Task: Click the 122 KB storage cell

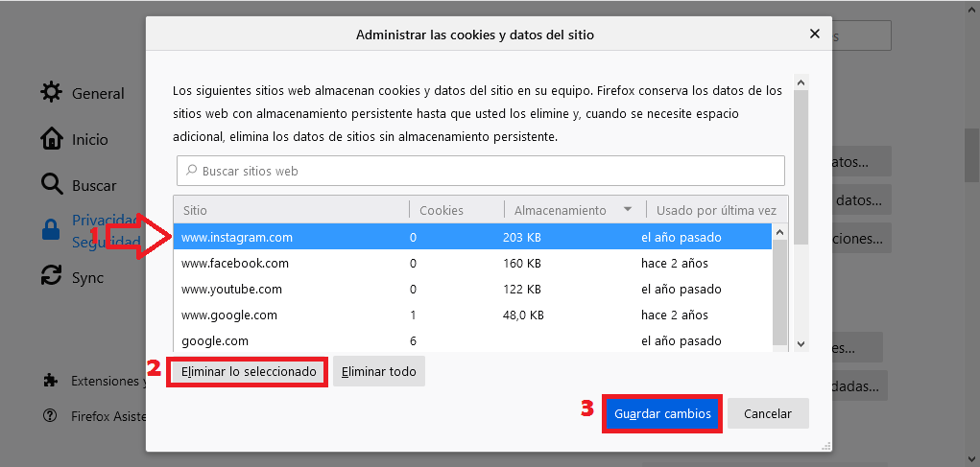Action: click(x=522, y=289)
